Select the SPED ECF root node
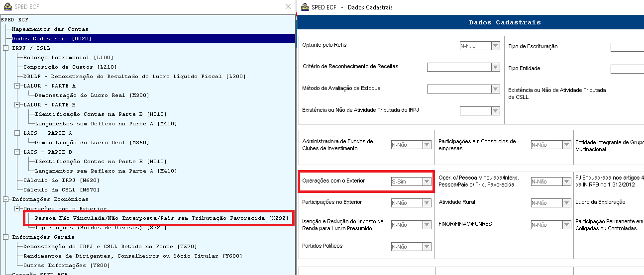 click(15, 20)
